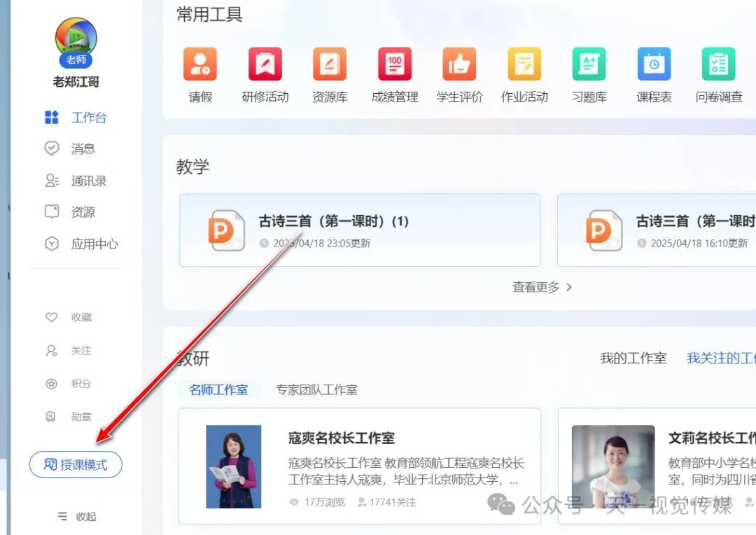Open the 成绩管理 grade management tool

click(x=394, y=75)
